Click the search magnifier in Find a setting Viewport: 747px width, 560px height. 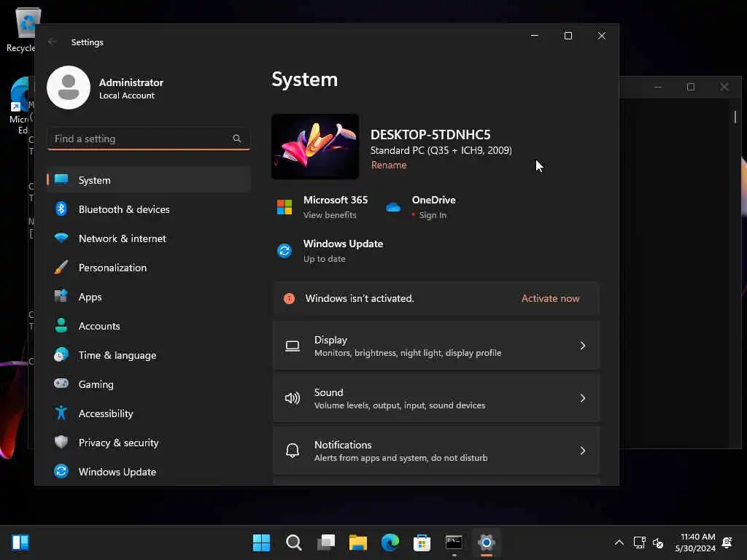tap(237, 139)
